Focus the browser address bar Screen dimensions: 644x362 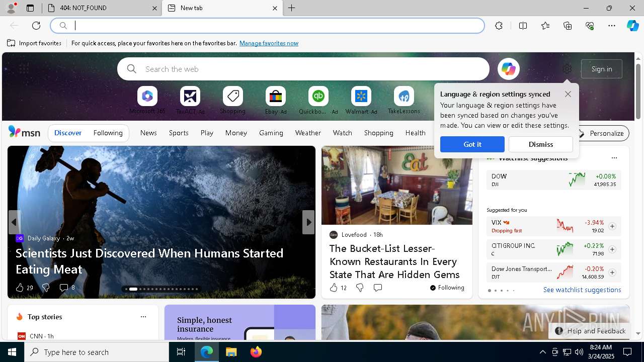pos(268,26)
